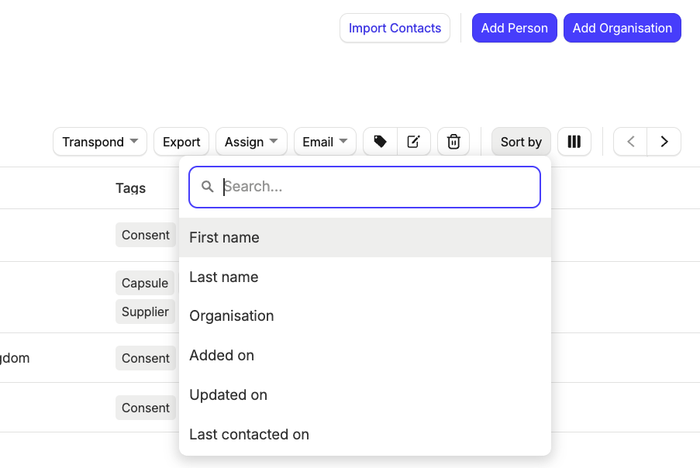Open the Email dropdown menu
The image size is (700, 468).
(x=325, y=142)
